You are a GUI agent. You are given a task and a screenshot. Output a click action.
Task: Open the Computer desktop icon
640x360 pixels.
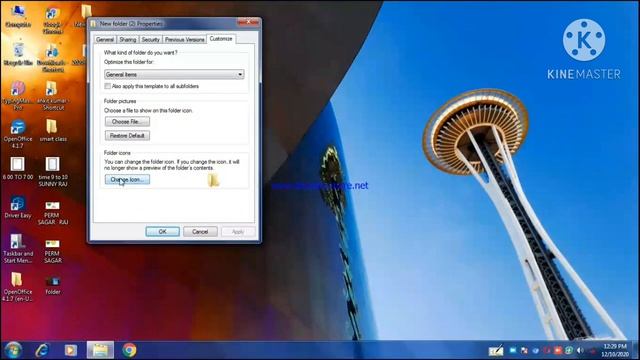18,16
